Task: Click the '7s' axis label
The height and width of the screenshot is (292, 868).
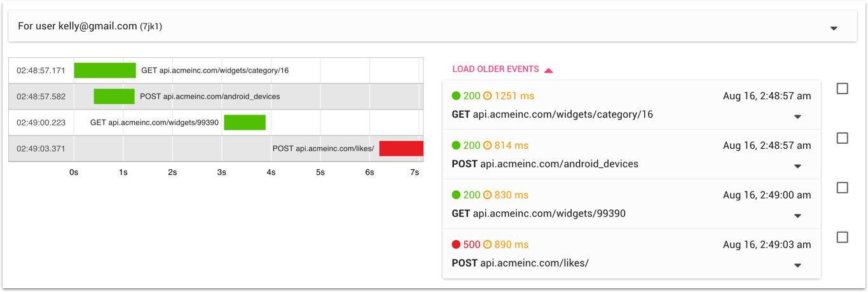Action: coord(415,172)
